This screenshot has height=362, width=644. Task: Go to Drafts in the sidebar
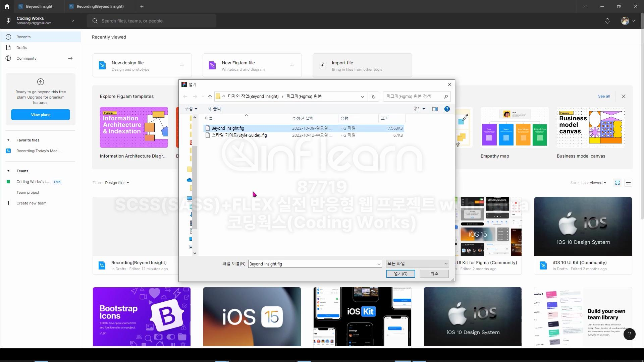tap(41, 48)
